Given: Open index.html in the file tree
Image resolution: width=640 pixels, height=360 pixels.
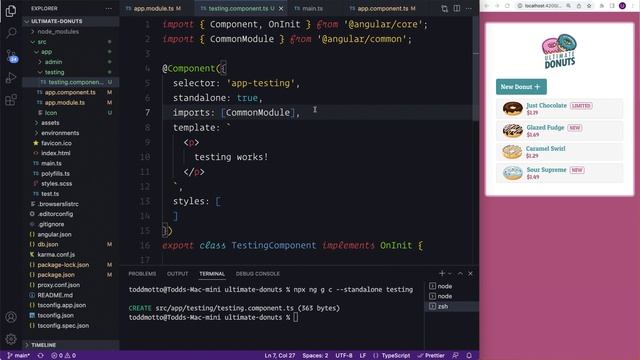Looking at the screenshot, I should click(x=71, y=153).
